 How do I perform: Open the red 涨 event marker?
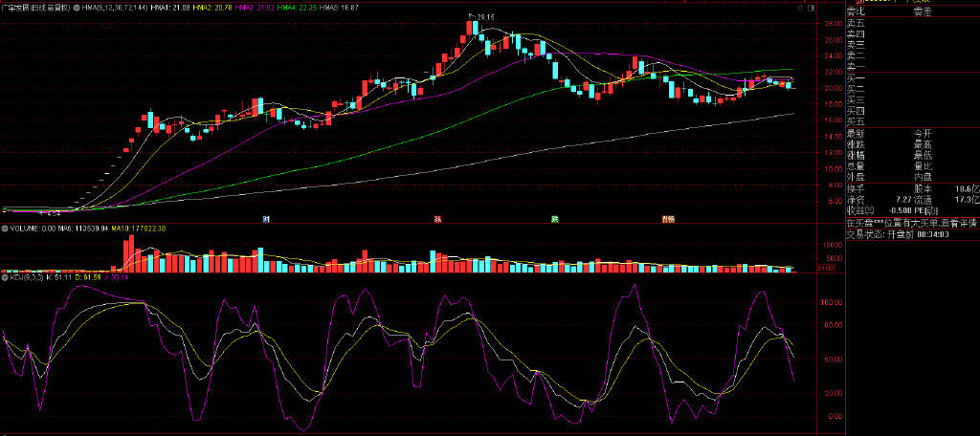pos(437,219)
